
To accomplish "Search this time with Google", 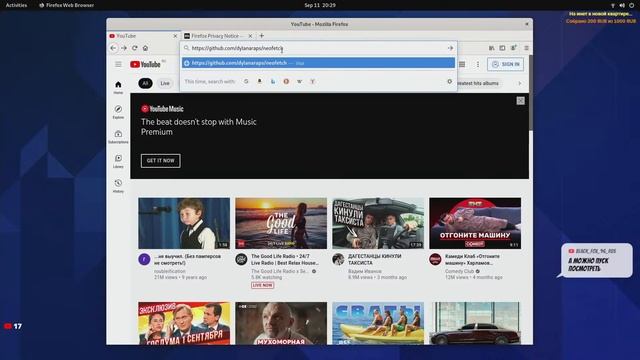I will coord(246,82).
